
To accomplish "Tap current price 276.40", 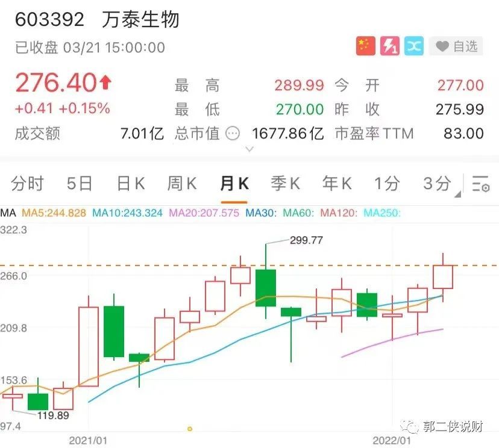I will pos(55,82).
